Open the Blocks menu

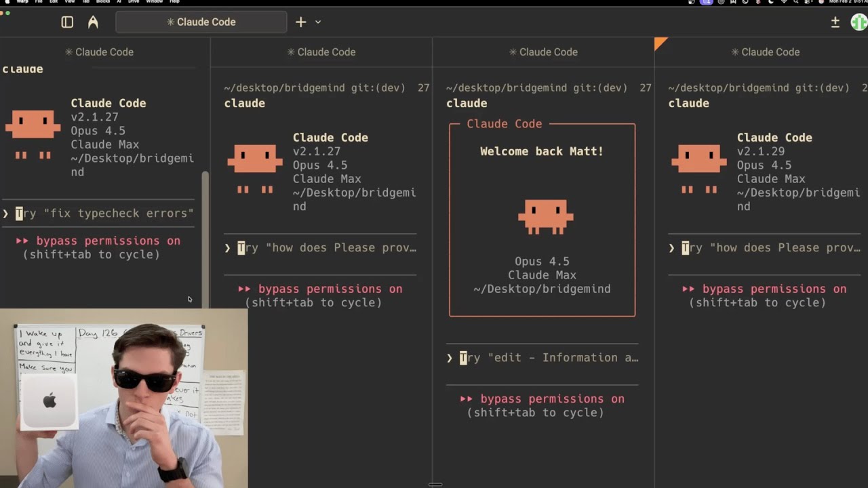(103, 2)
